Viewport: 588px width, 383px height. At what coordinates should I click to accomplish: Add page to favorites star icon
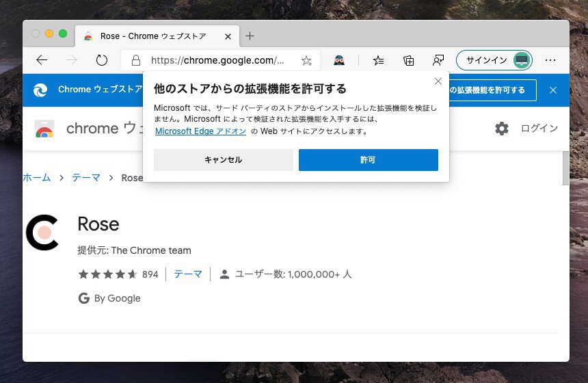(306, 60)
